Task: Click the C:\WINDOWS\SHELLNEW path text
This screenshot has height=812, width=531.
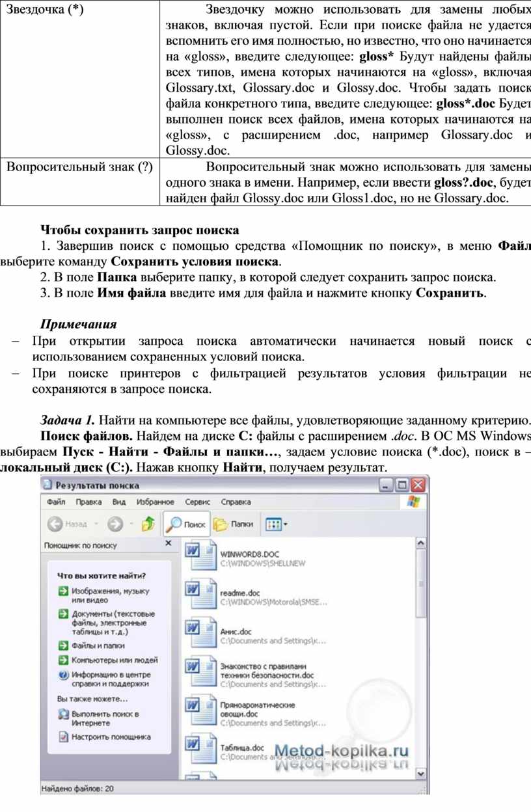Action: click(x=263, y=563)
